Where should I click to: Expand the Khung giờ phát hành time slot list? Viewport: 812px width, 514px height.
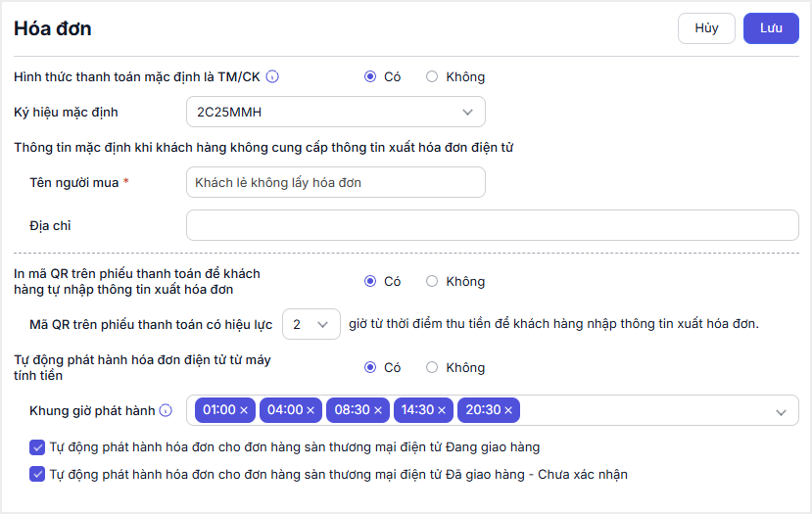point(781,412)
